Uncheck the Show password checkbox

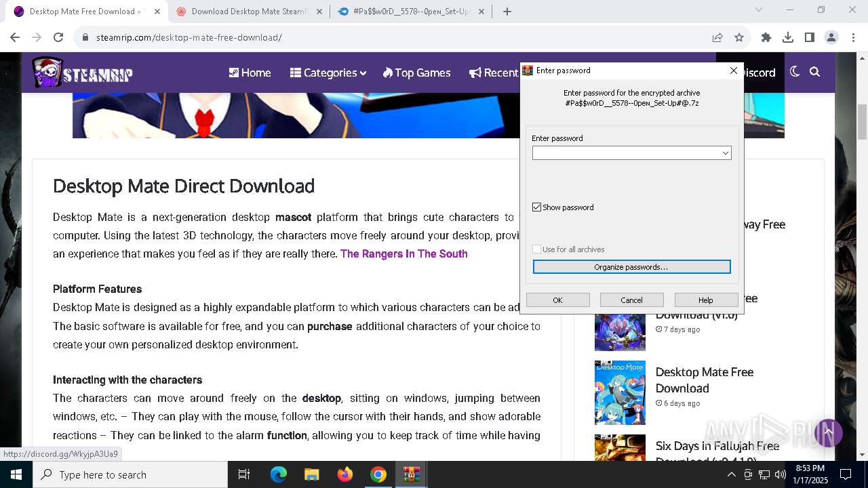coord(537,207)
